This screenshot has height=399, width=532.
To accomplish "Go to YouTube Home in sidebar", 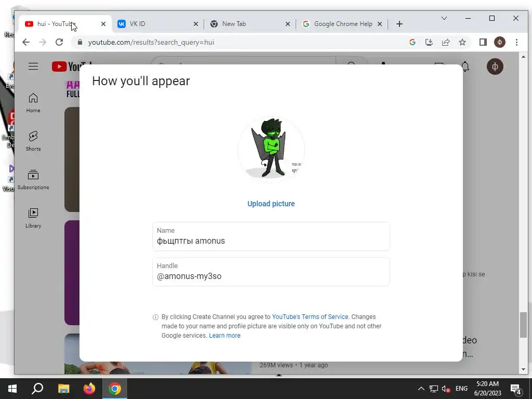I will pos(33,103).
